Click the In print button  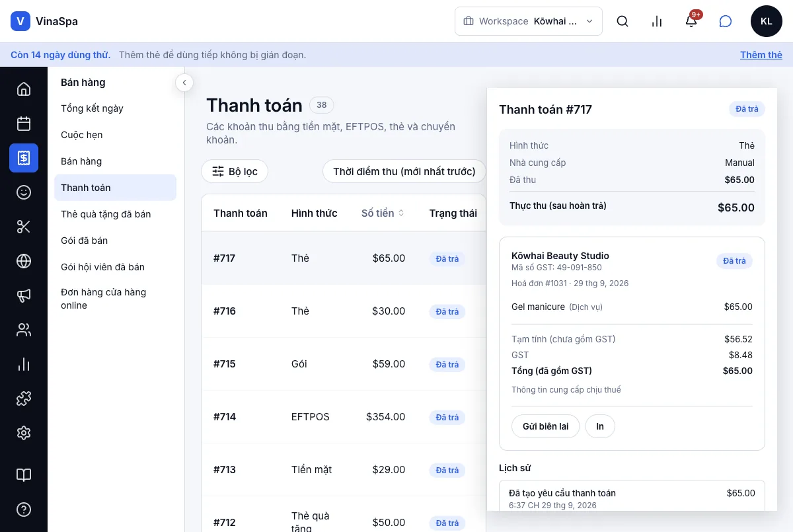coord(600,426)
